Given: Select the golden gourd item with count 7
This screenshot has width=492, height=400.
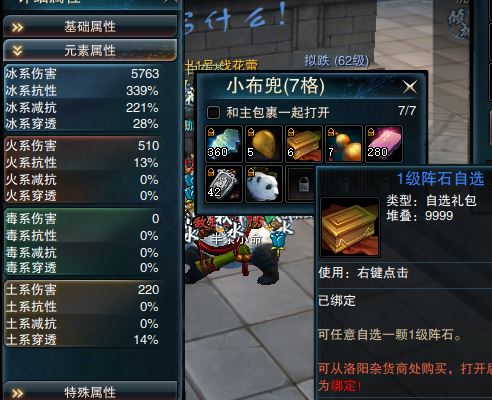Looking at the screenshot, I should (x=344, y=144).
